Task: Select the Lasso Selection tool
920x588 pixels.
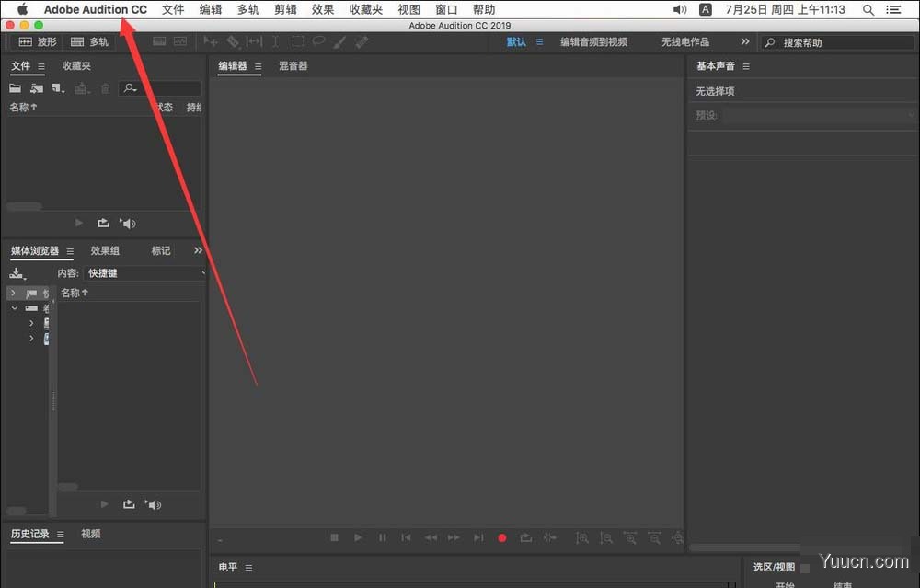Action: (318, 41)
